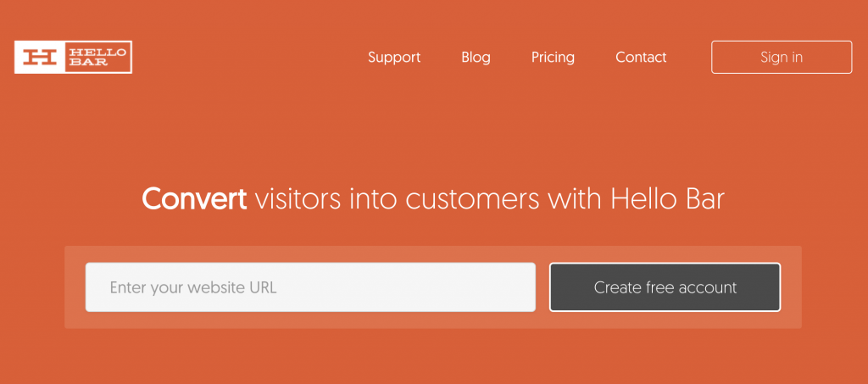Image resolution: width=868 pixels, height=384 pixels.
Task: Go to the Blog link
Action: pos(476,58)
